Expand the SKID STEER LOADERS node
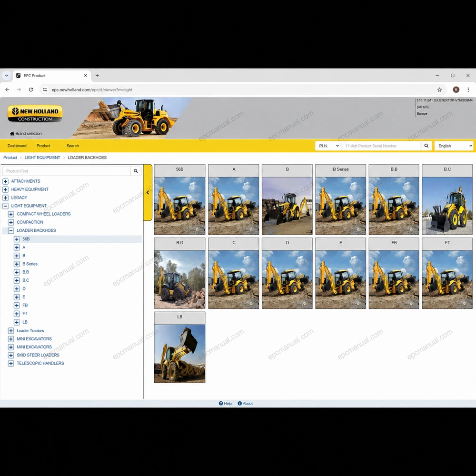This screenshot has width=476, height=476. tap(11, 355)
